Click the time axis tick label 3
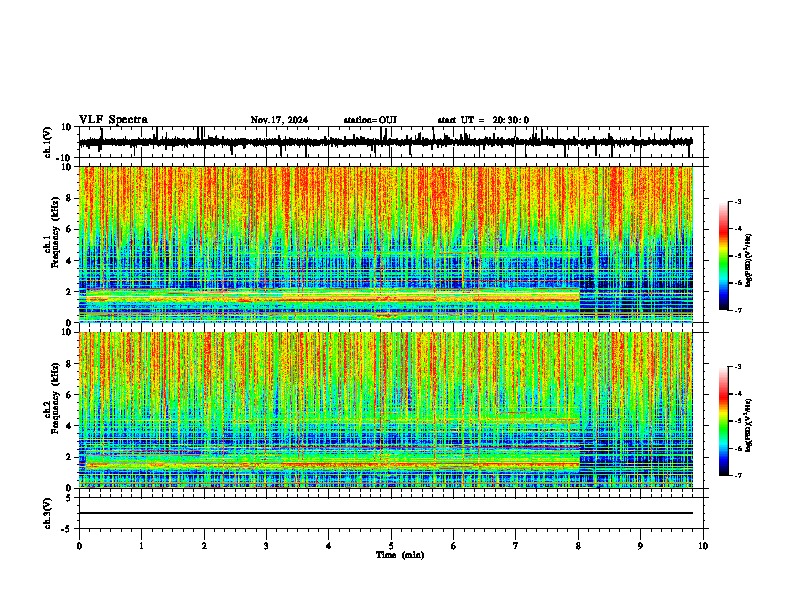Screen dimensions: 792x612 coord(266,546)
